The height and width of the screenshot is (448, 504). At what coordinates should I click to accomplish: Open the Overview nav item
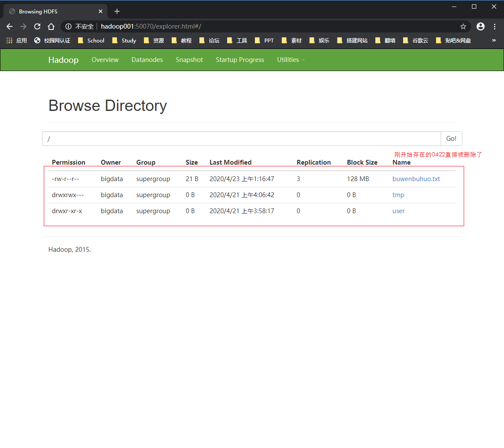(x=105, y=60)
